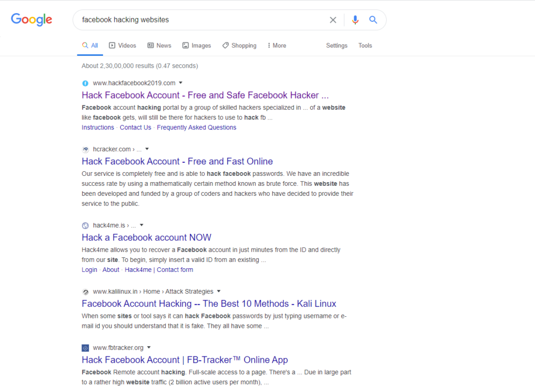Clear the search box with X icon
The image size is (535, 392).
tap(333, 20)
